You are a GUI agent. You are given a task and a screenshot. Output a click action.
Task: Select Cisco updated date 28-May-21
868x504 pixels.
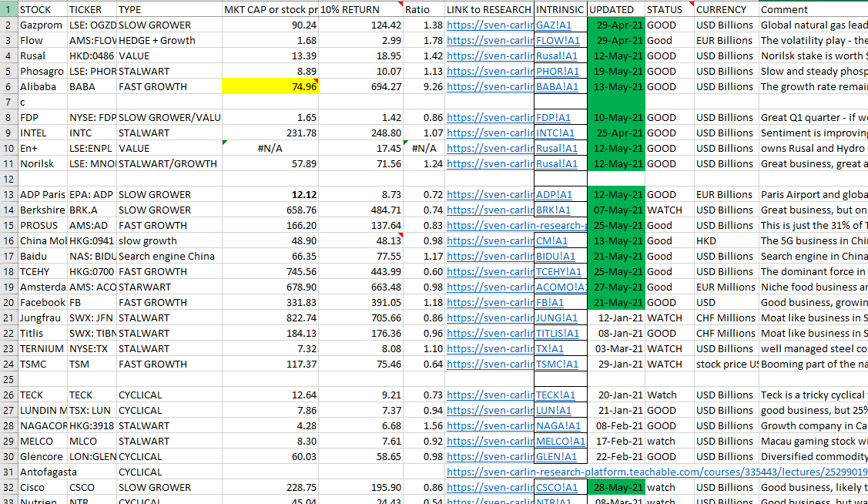click(616, 487)
